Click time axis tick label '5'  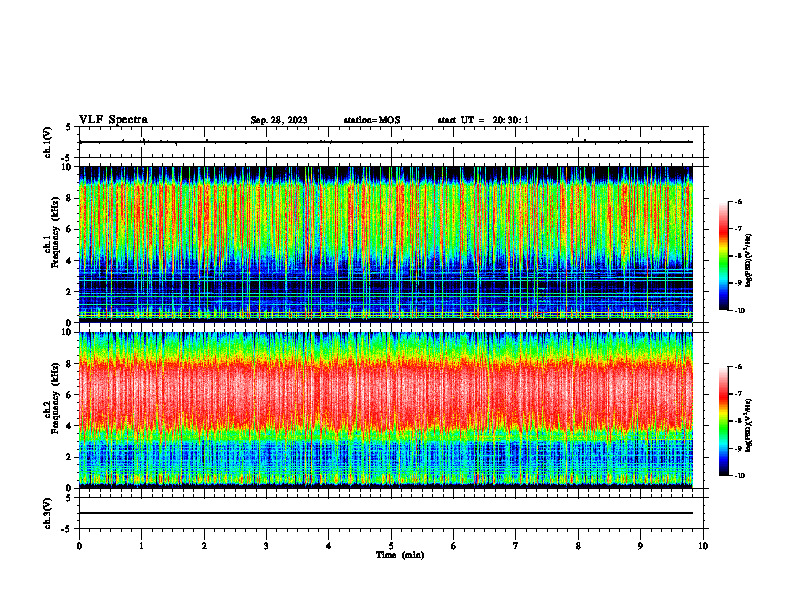click(x=391, y=546)
